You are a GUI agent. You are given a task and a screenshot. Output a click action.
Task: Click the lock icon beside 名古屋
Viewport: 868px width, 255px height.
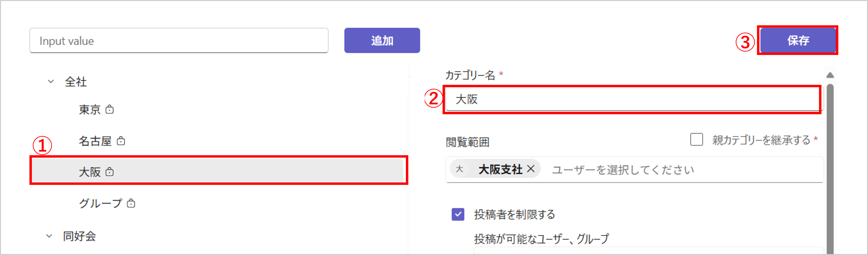(x=121, y=141)
